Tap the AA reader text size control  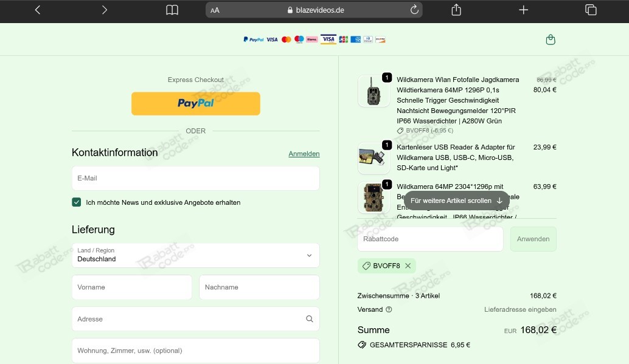pos(215,10)
